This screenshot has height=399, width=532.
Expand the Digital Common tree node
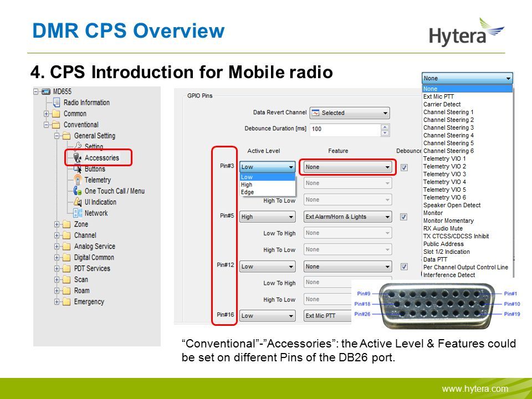[x=57, y=258]
